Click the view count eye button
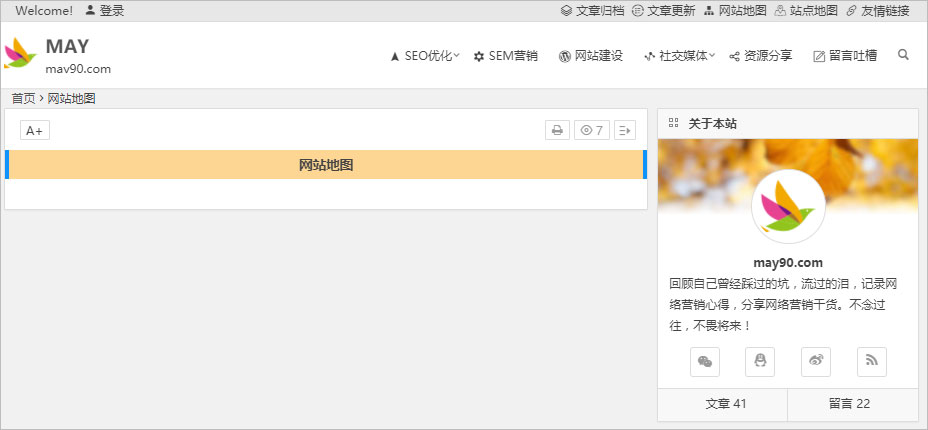The width and height of the screenshot is (928, 430). [592, 131]
